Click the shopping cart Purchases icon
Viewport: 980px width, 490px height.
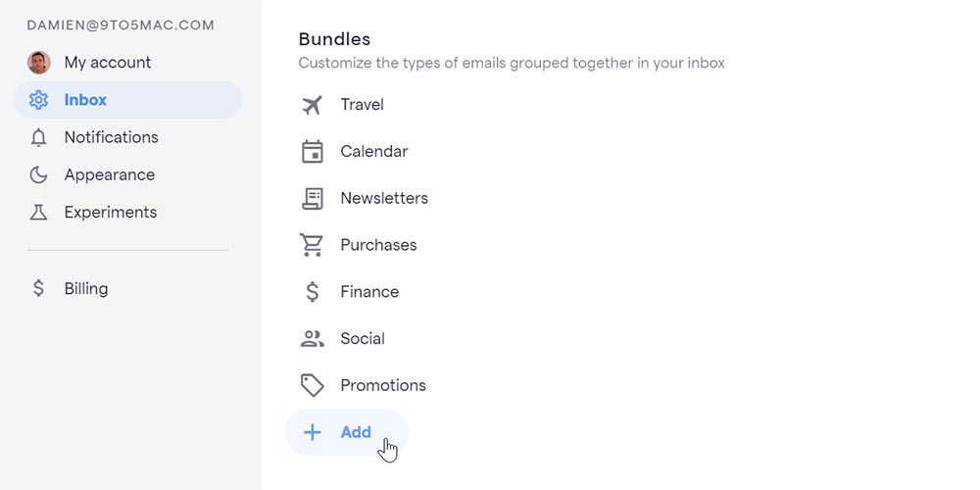click(313, 245)
